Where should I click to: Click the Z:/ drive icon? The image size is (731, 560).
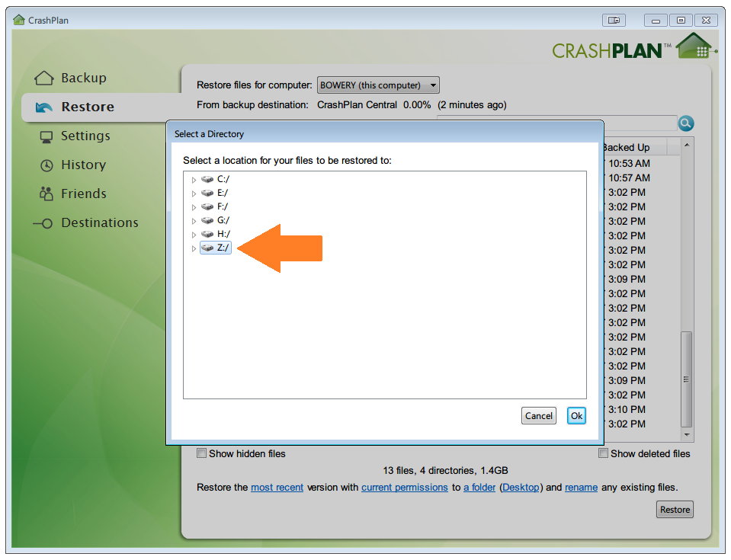coord(207,248)
